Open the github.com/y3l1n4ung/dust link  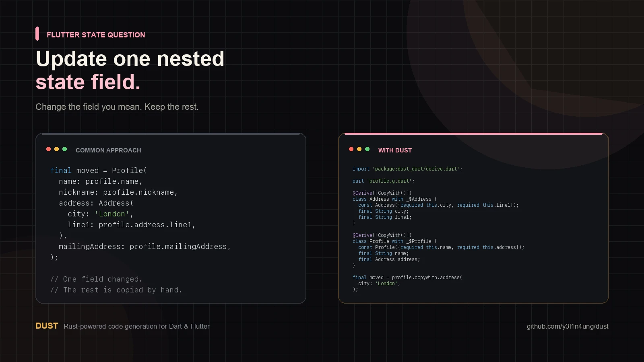568,326
